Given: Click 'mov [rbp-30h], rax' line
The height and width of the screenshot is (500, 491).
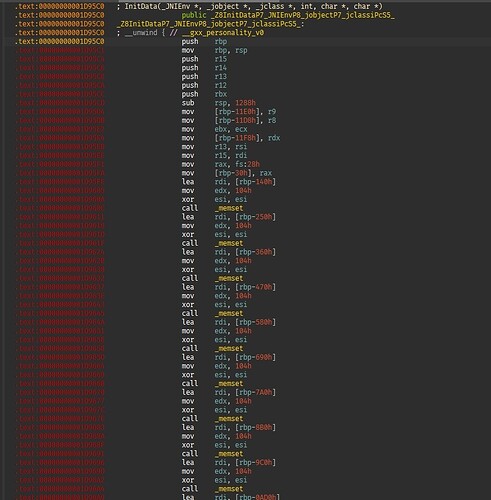Looking at the screenshot, I should (x=227, y=173).
